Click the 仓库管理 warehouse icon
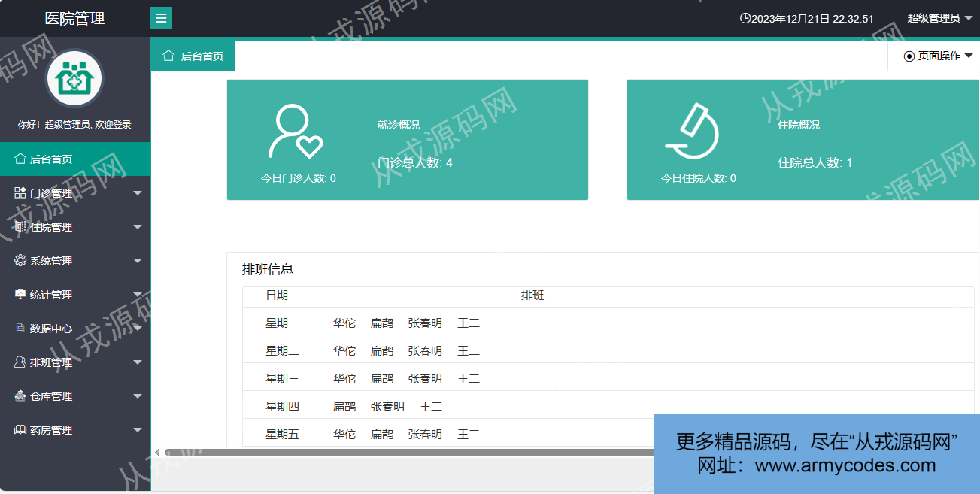This screenshot has height=494, width=980. click(x=20, y=396)
